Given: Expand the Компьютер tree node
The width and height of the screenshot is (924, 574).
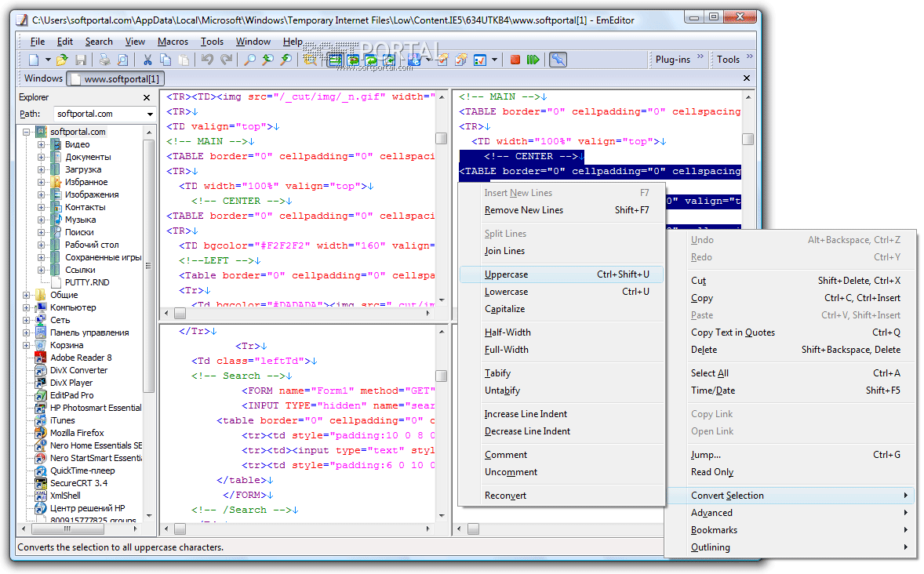Looking at the screenshot, I should click(27, 308).
